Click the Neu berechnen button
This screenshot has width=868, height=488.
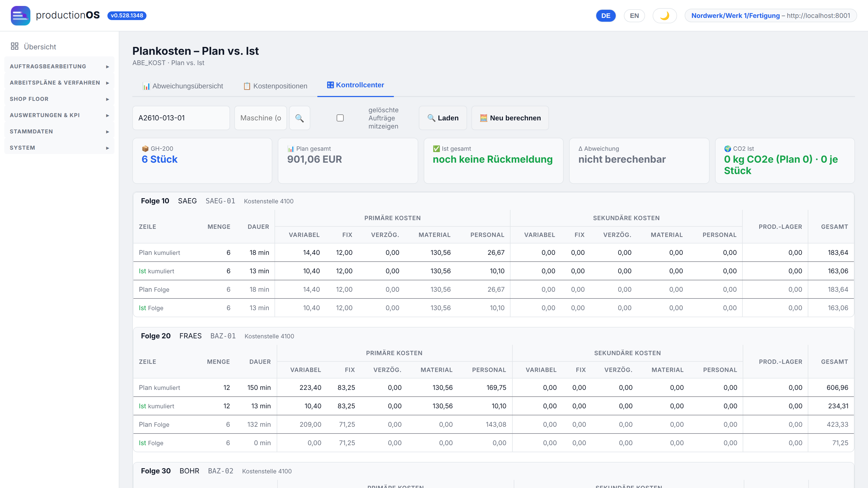coord(510,118)
